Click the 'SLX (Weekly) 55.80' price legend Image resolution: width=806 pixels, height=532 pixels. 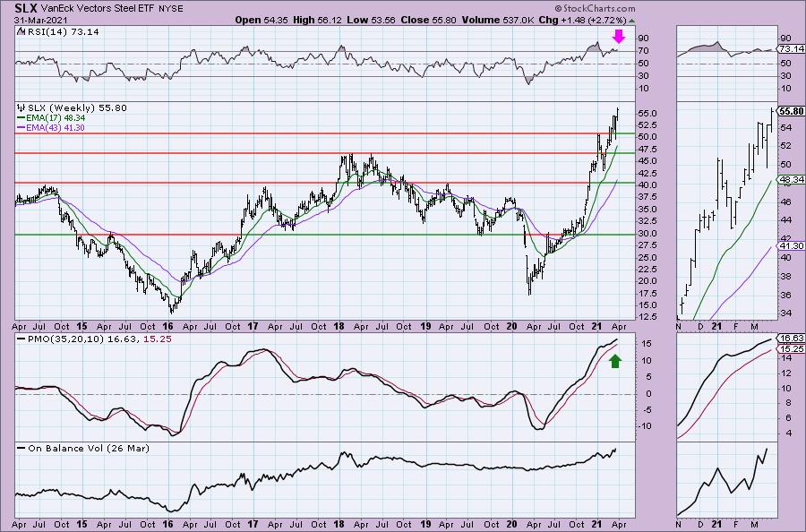77,108
